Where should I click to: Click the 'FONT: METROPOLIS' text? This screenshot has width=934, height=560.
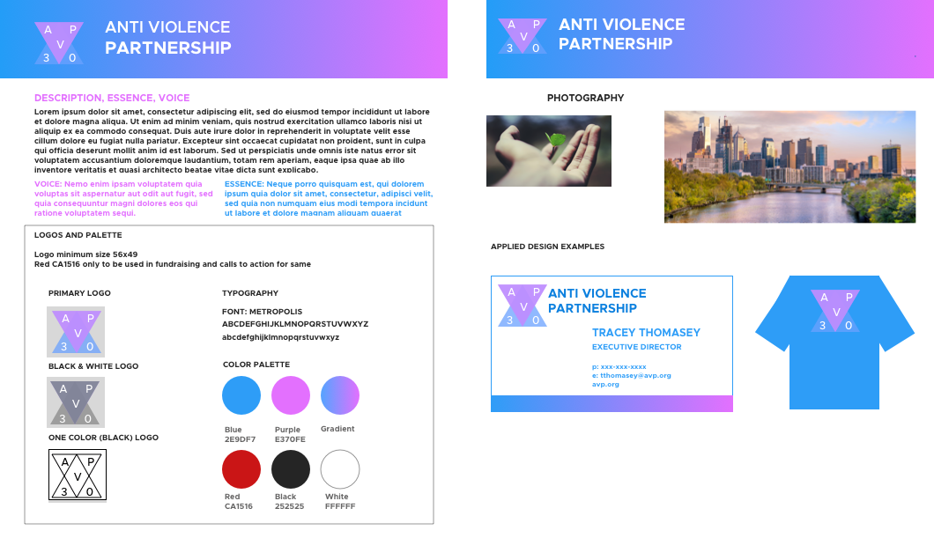click(262, 312)
